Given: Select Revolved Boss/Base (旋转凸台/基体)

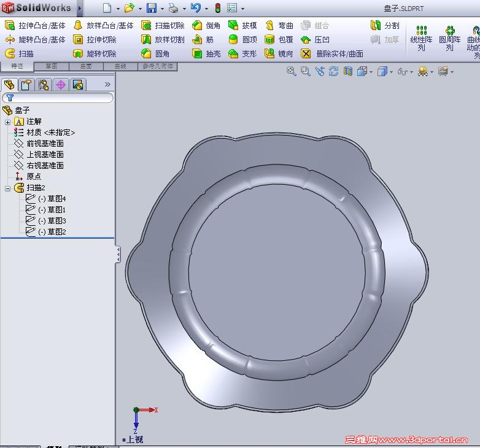Looking at the screenshot, I should click(35, 39).
